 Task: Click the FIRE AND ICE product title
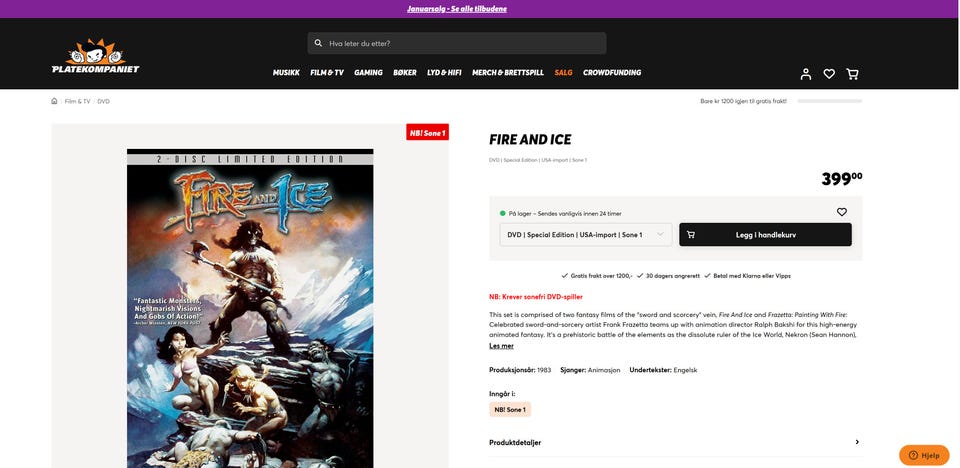pyautogui.click(x=530, y=140)
